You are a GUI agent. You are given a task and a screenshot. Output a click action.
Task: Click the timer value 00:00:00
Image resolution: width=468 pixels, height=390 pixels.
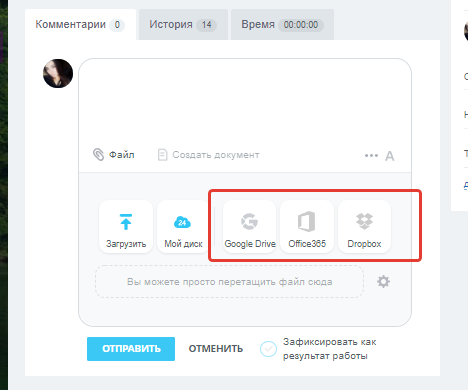(x=301, y=25)
